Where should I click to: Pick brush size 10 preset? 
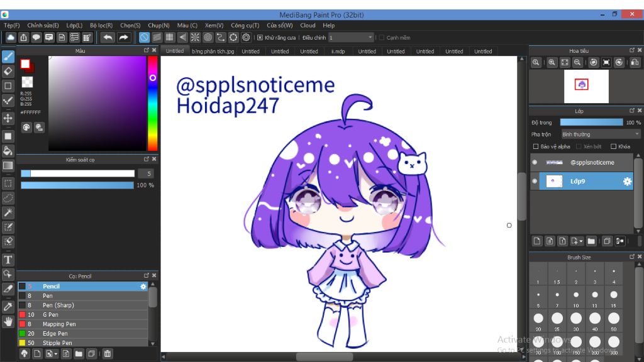[x=576, y=299]
